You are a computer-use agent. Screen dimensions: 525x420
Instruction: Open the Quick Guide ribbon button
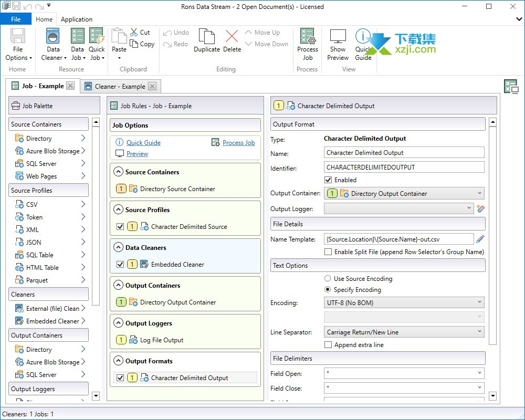coord(363,45)
